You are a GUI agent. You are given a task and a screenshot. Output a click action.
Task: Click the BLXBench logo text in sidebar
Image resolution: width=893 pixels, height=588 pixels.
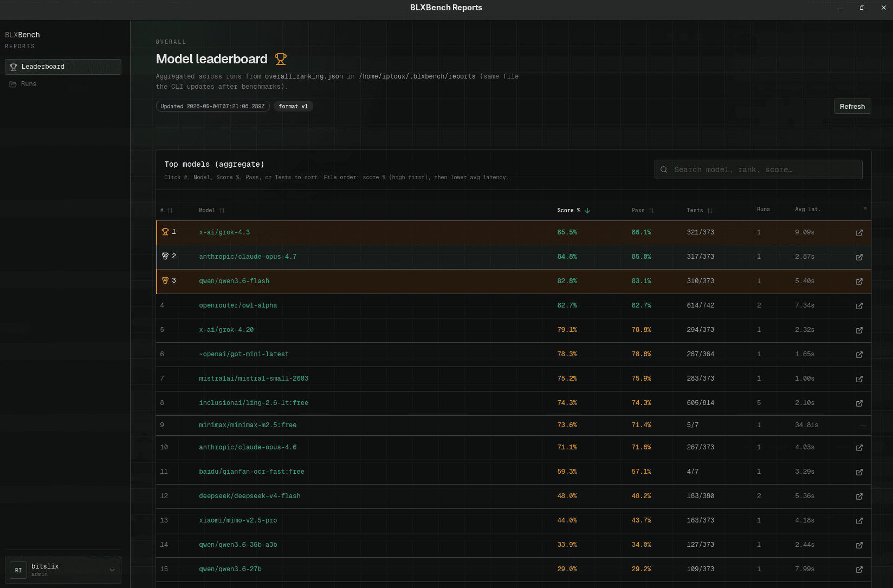tap(22, 35)
